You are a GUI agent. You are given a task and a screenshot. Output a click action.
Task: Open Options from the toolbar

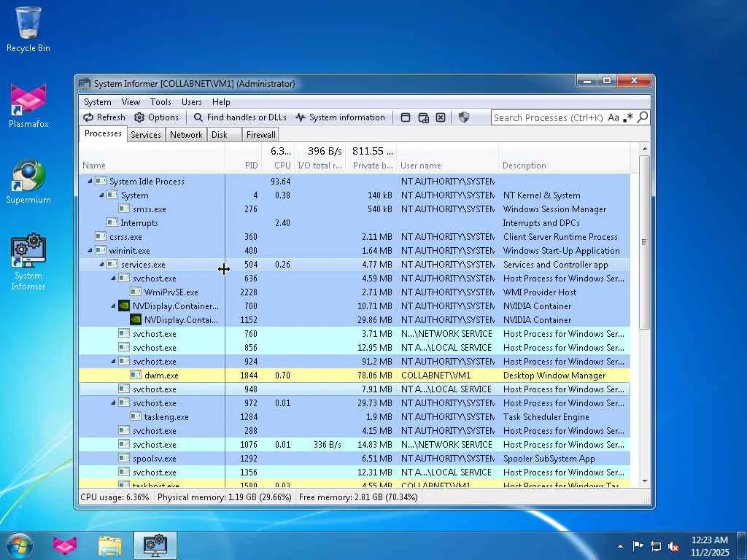click(156, 117)
